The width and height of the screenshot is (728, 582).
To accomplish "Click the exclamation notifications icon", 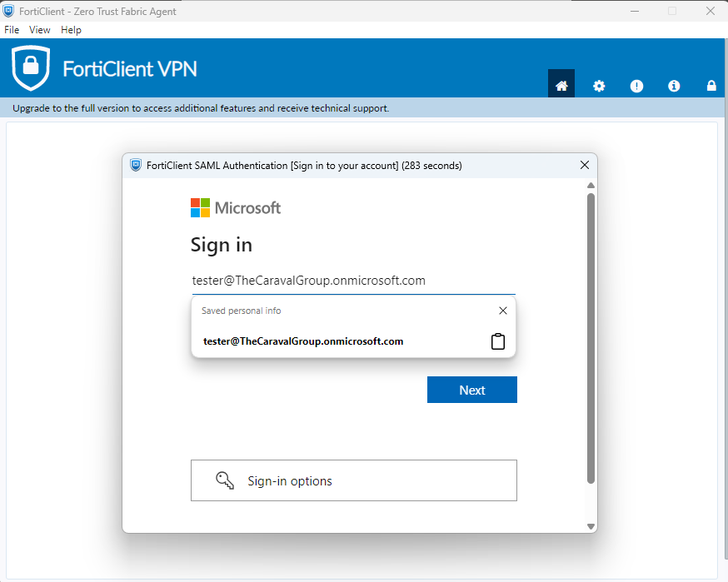I will (x=636, y=86).
